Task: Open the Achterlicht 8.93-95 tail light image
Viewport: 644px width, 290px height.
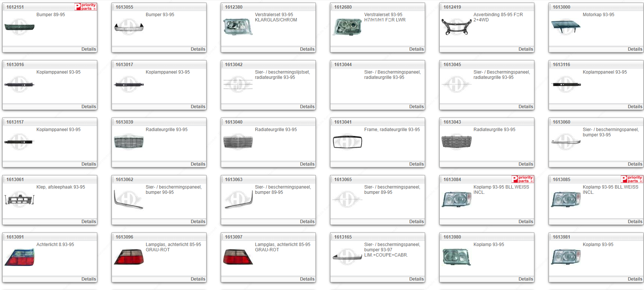Action: (x=20, y=257)
